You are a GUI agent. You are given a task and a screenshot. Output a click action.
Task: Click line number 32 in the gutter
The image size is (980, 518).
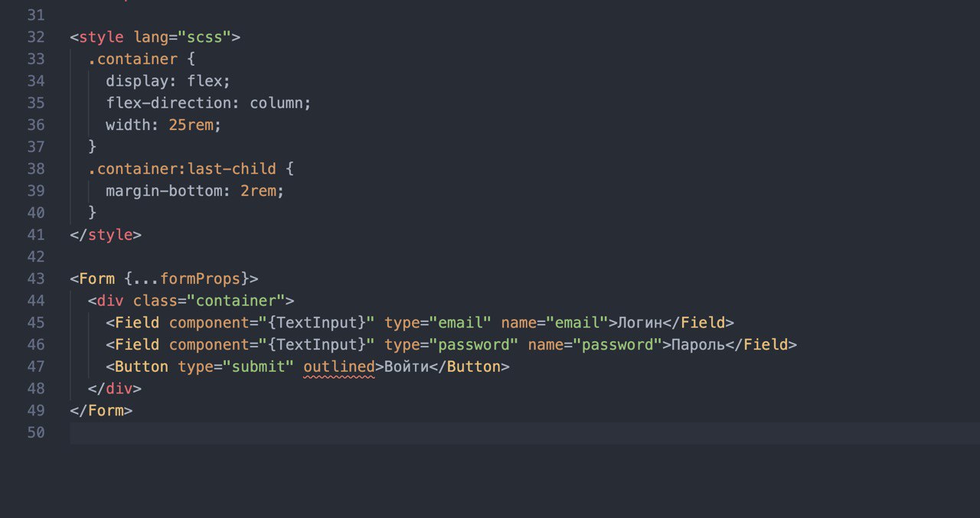(36, 37)
